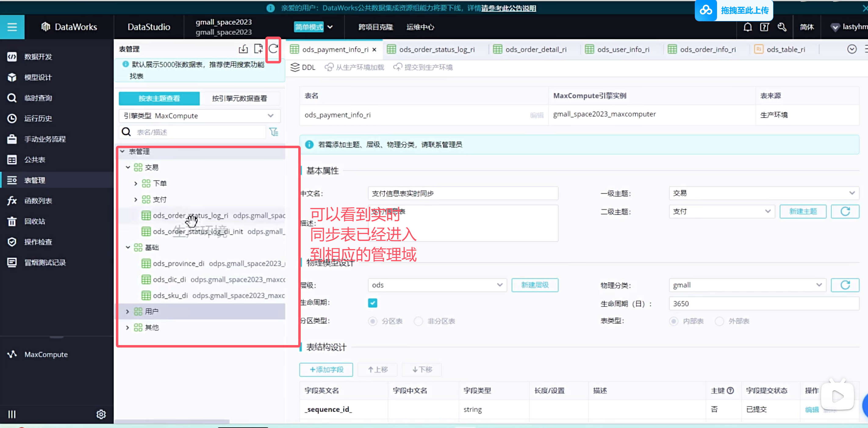Open ods_province_di table in tree

(x=178, y=263)
